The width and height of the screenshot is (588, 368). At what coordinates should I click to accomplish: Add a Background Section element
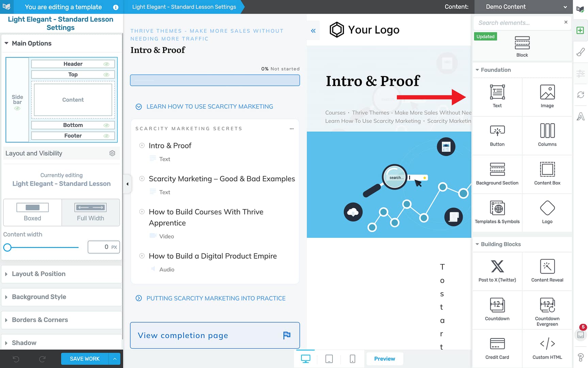click(x=497, y=174)
